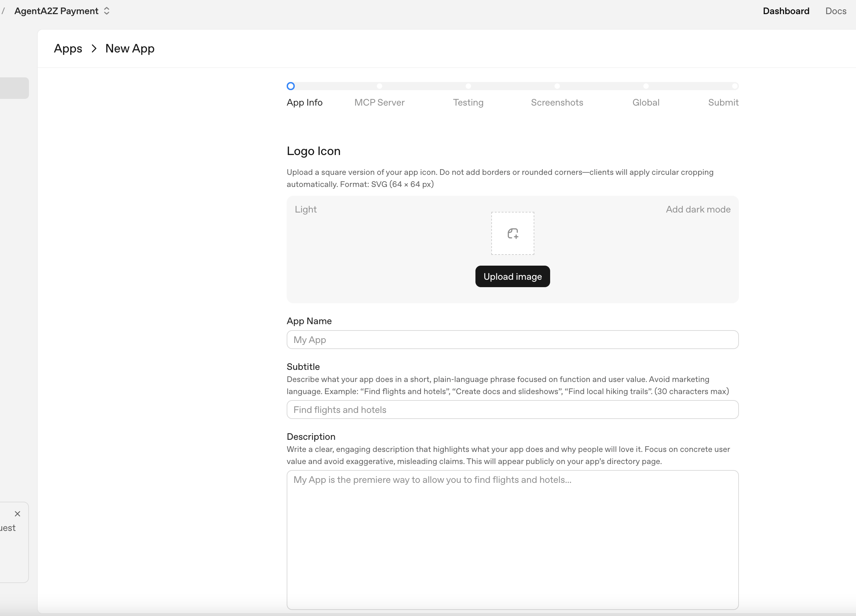Click 'Add dark mode' to reveal dark logo upload
Screen dimensions: 856x616
pyautogui.click(x=698, y=209)
